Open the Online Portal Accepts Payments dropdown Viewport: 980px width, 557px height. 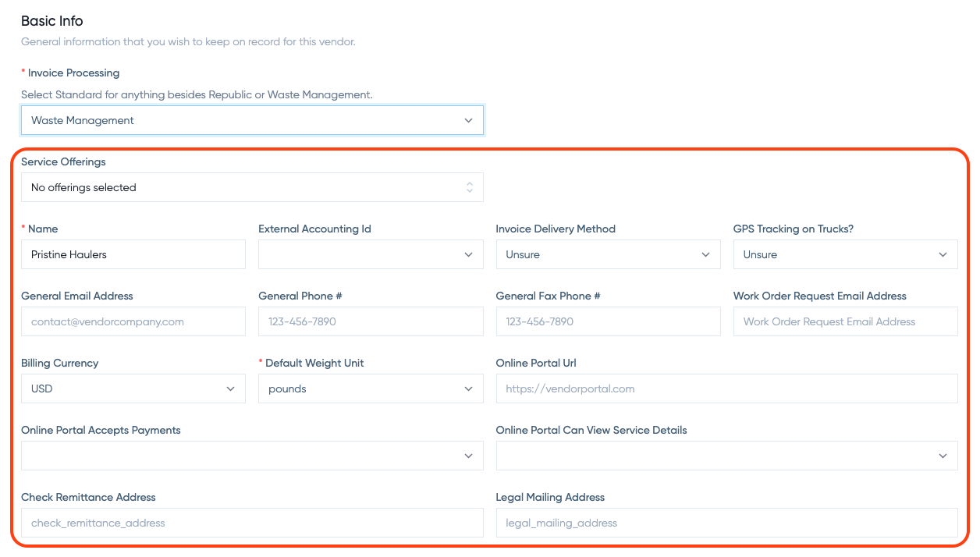(x=252, y=455)
